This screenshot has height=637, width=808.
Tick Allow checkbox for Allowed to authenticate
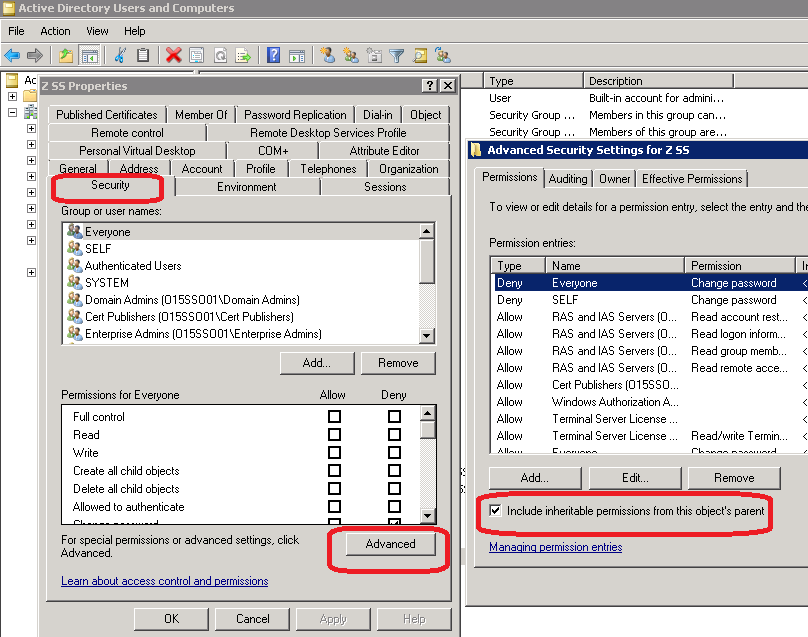tap(334, 507)
